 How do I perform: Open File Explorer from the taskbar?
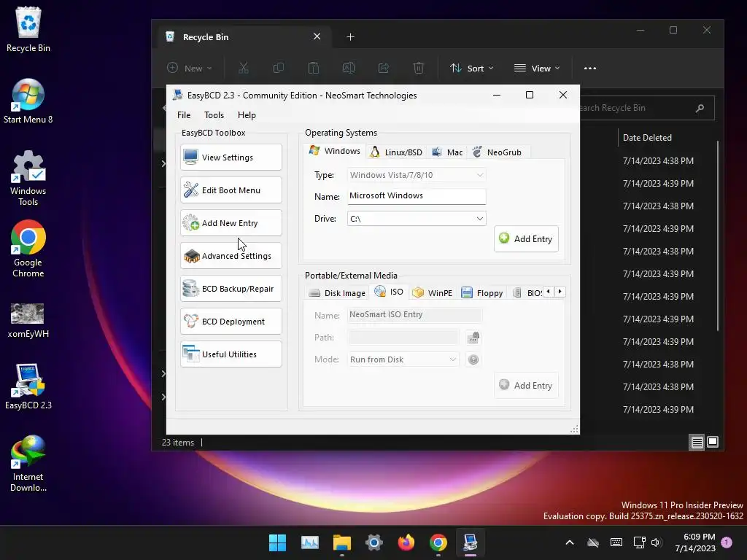pyautogui.click(x=341, y=542)
